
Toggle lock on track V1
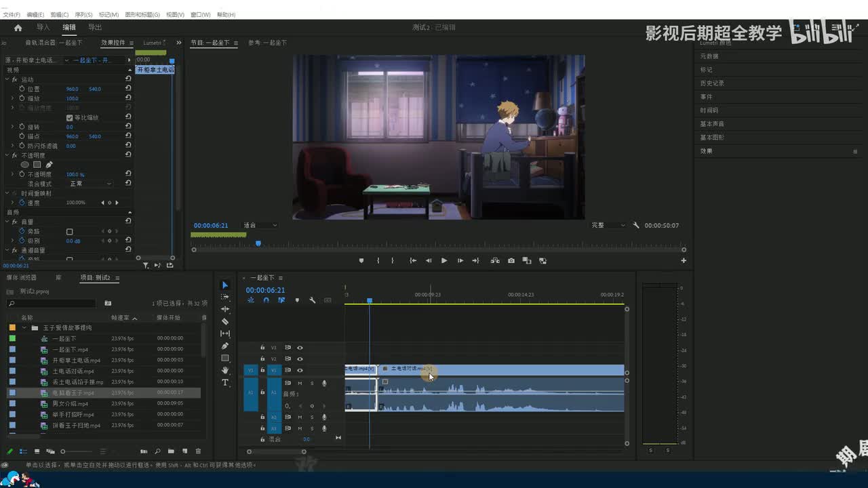click(262, 370)
